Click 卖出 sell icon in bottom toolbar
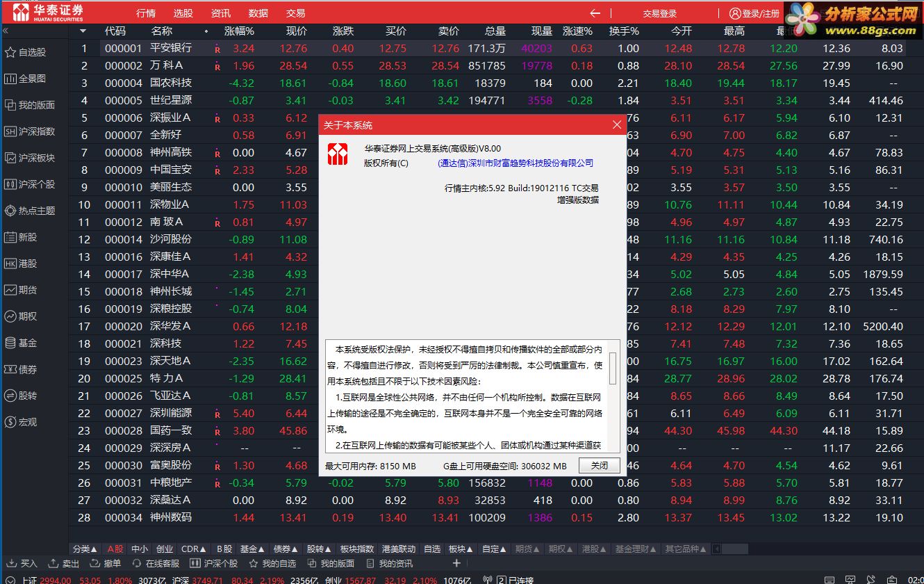Viewport: 924px width, 584px height. pos(53,563)
